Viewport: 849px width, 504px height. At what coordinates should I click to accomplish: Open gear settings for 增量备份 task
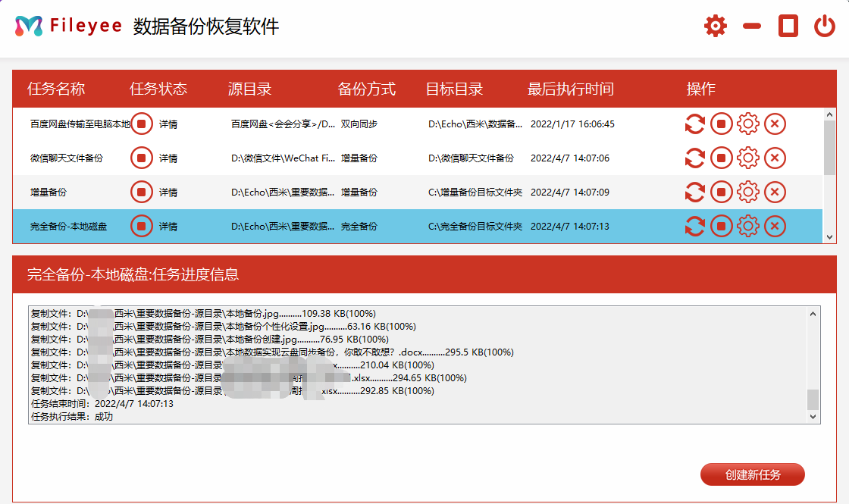point(748,192)
